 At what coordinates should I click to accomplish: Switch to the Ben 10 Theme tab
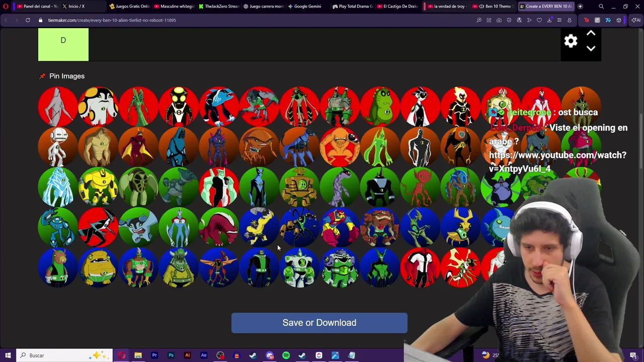[494, 6]
